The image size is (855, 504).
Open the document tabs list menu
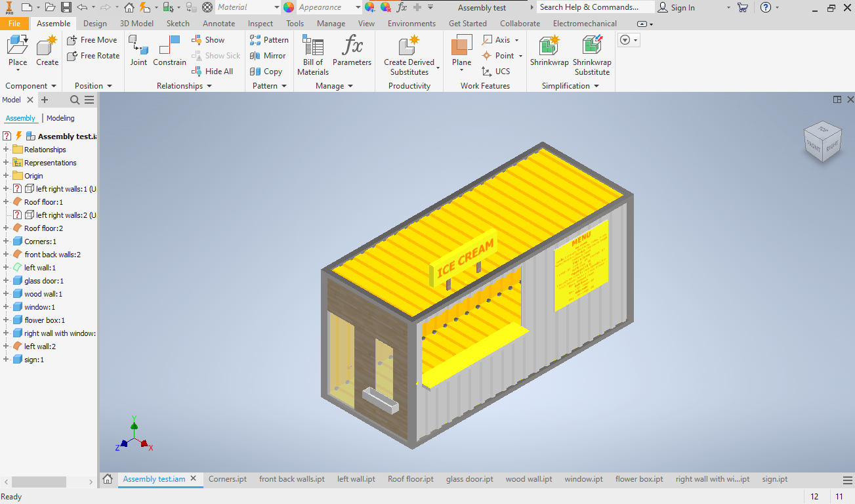(x=847, y=479)
